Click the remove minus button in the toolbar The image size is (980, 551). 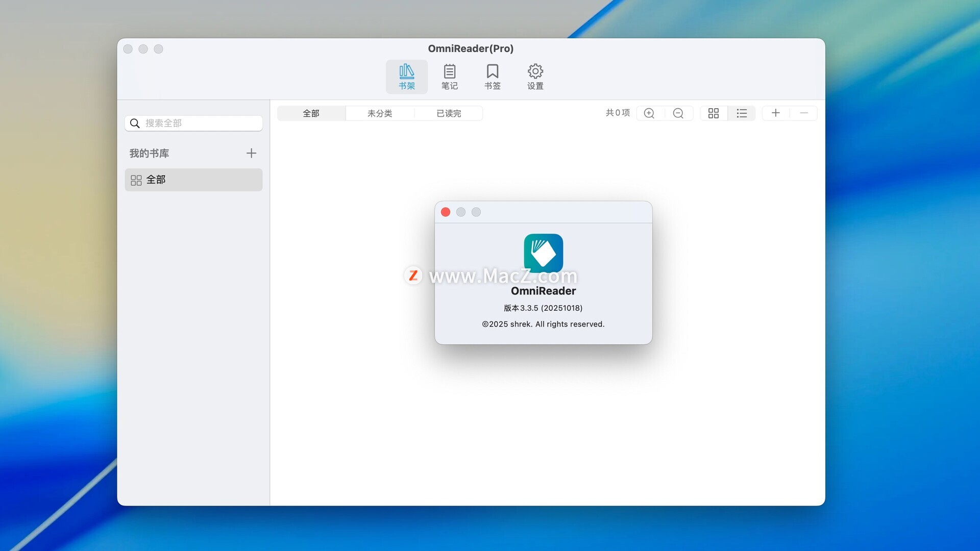click(x=804, y=113)
